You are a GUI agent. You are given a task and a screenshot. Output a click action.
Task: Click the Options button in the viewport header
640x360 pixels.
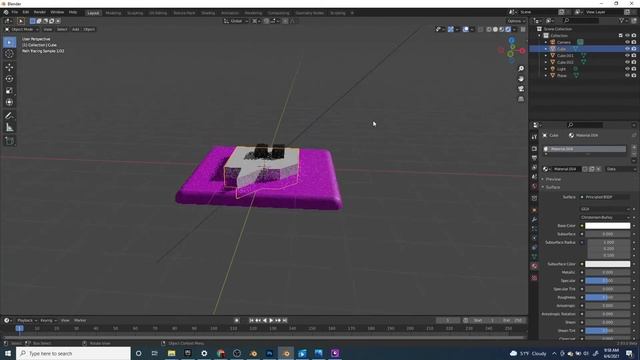pos(516,21)
